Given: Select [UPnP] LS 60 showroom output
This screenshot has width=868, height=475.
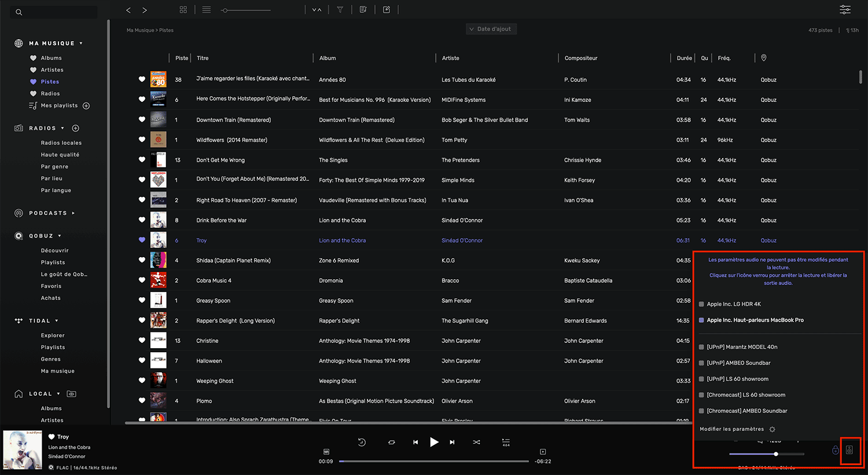Looking at the screenshot, I should (x=734, y=379).
